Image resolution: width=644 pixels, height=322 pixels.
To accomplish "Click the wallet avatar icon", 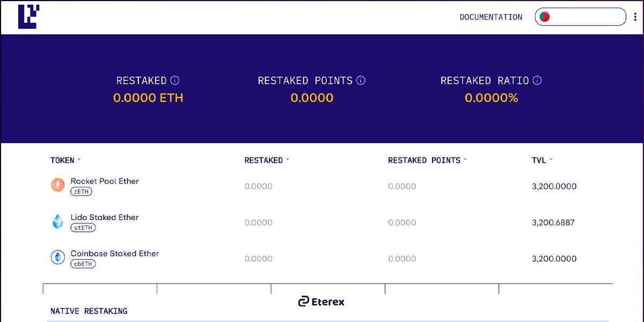I will click(545, 17).
